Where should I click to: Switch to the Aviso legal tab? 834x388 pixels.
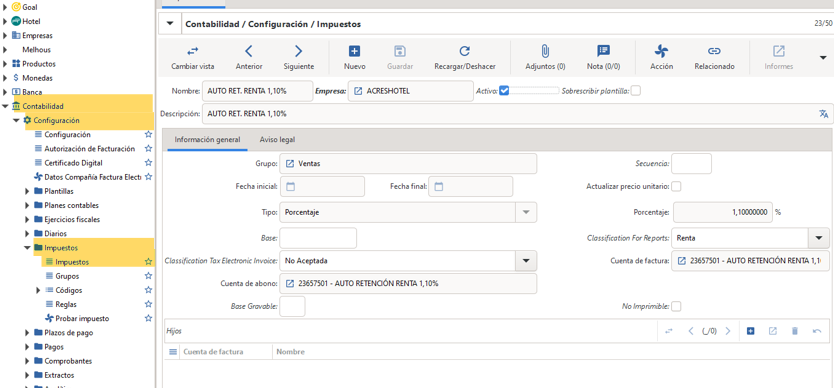point(277,139)
